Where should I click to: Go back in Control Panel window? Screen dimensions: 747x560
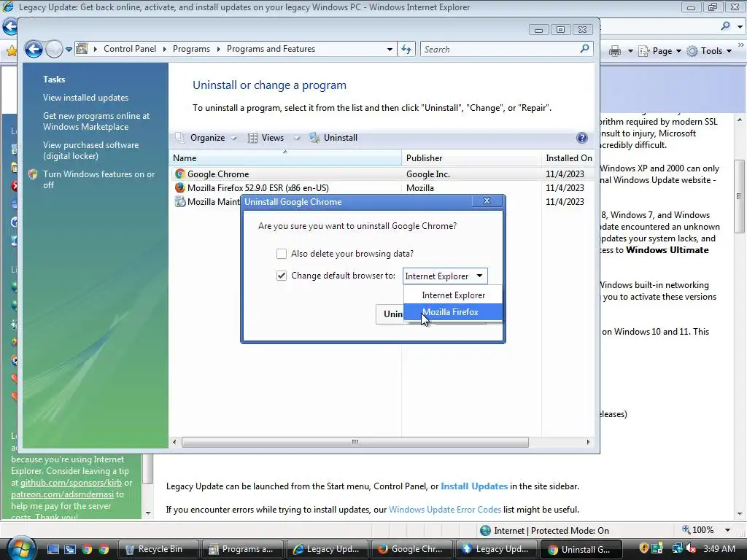point(34,49)
